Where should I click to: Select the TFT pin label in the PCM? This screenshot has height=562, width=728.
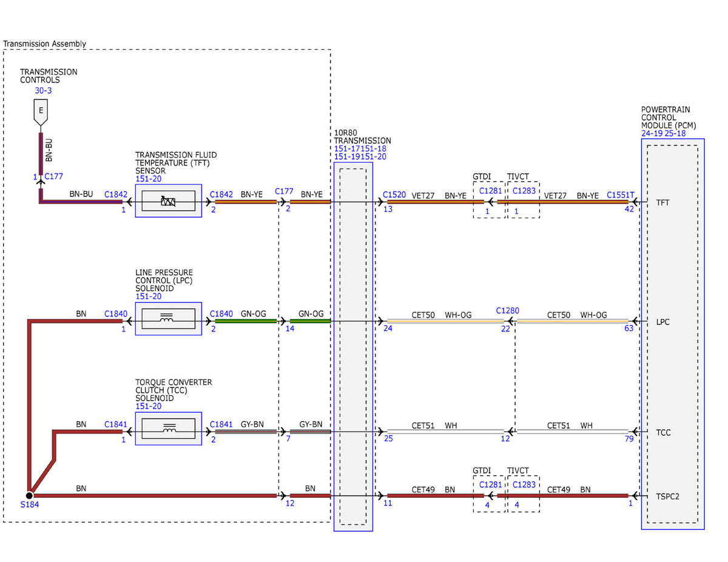coord(663,202)
